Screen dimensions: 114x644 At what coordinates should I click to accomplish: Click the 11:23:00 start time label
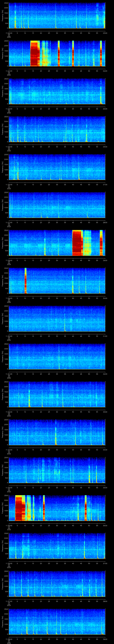9,71
